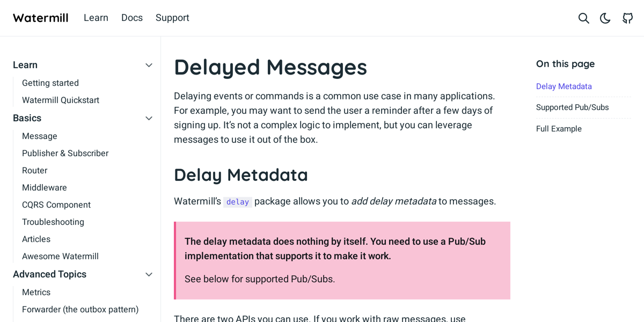The width and height of the screenshot is (644, 322).
Task: Open the Docs menu item
Action: pyautogui.click(x=132, y=18)
